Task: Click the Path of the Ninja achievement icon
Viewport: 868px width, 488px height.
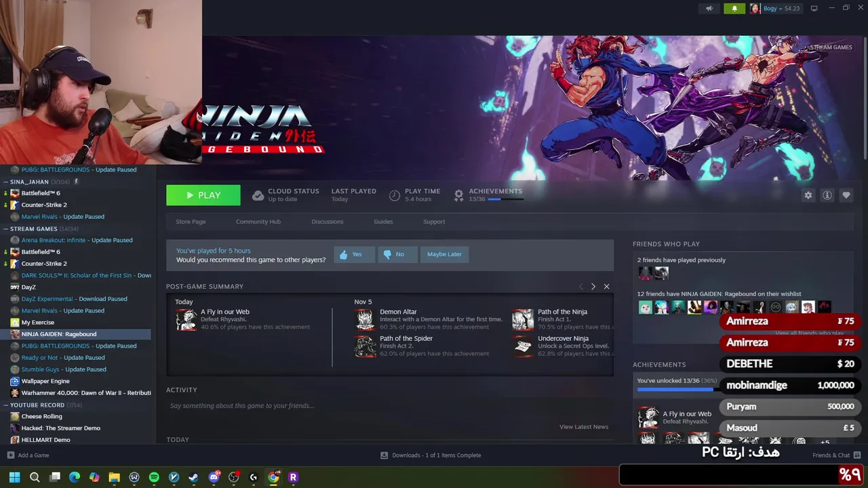Action: [523, 319]
